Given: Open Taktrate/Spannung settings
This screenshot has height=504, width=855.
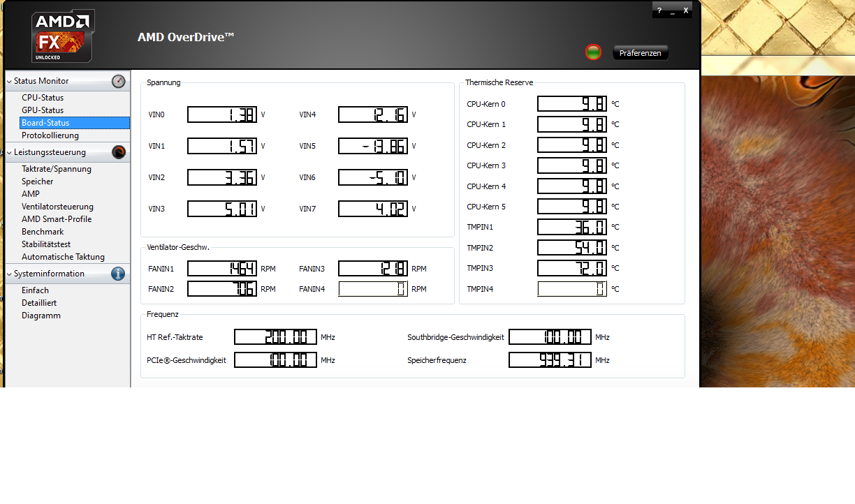Looking at the screenshot, I should [57, 169].
